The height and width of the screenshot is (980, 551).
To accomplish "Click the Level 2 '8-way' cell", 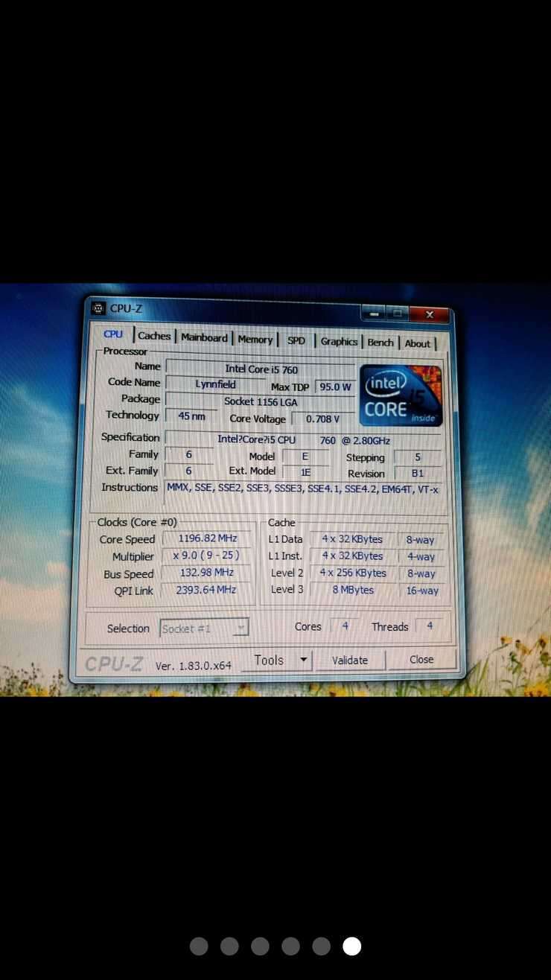I will coord(421,574).
